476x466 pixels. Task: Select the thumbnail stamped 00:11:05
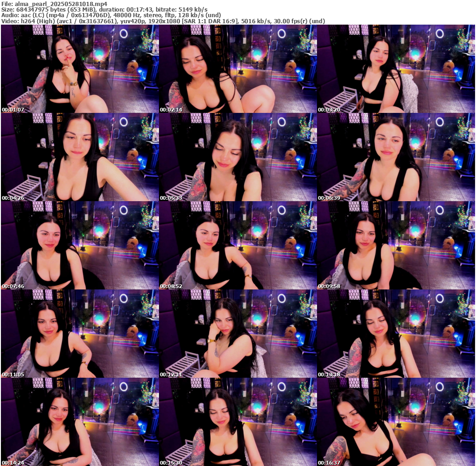click(80, 334)
